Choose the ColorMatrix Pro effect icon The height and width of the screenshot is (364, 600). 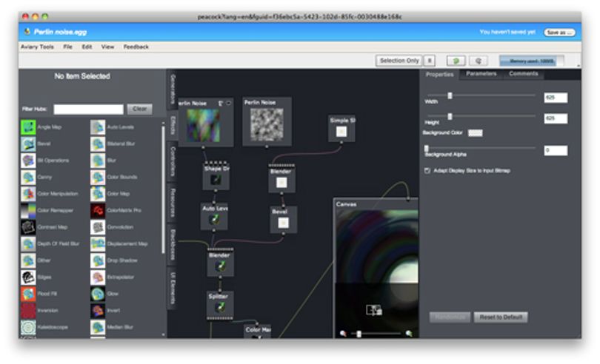[98, 210]
